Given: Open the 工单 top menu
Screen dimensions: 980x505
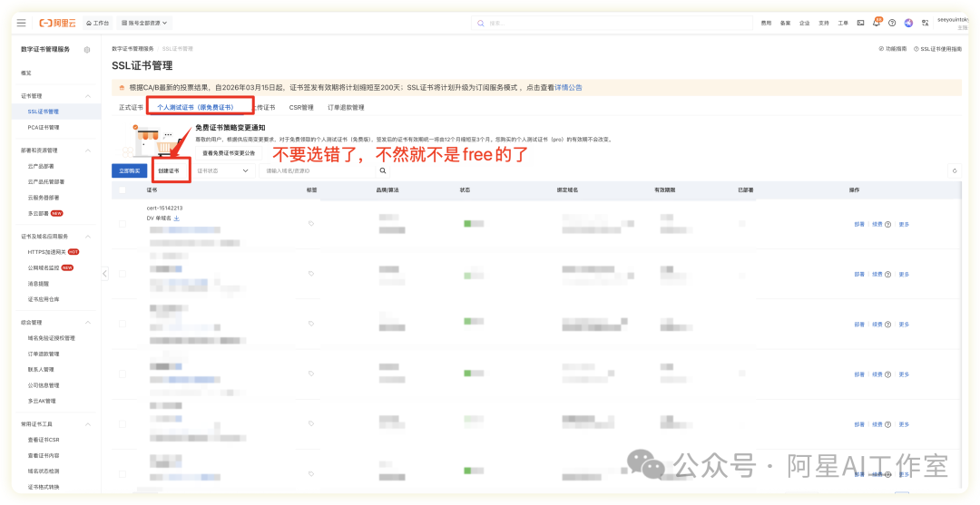Looking at the screenshot, I should (843, 23).
